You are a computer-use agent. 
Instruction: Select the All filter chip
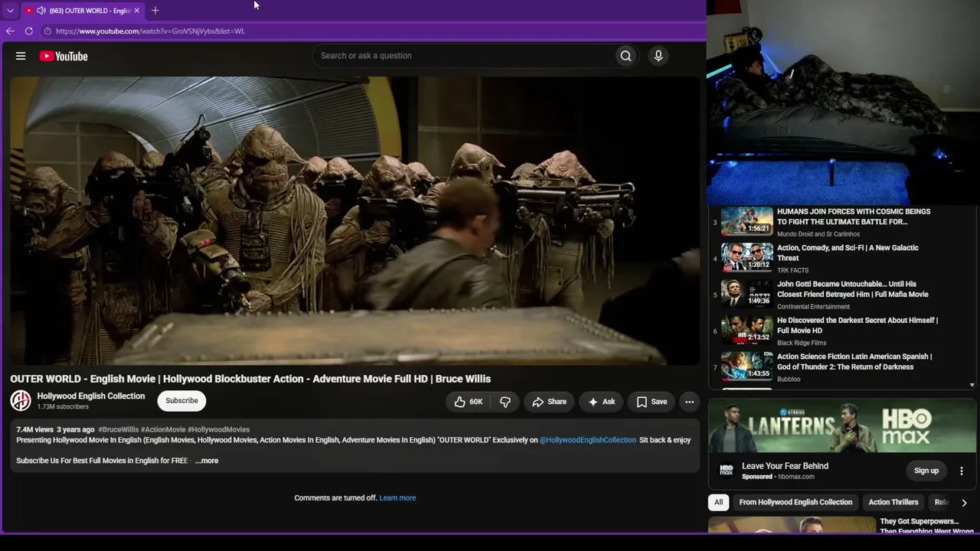pos(718,502)
